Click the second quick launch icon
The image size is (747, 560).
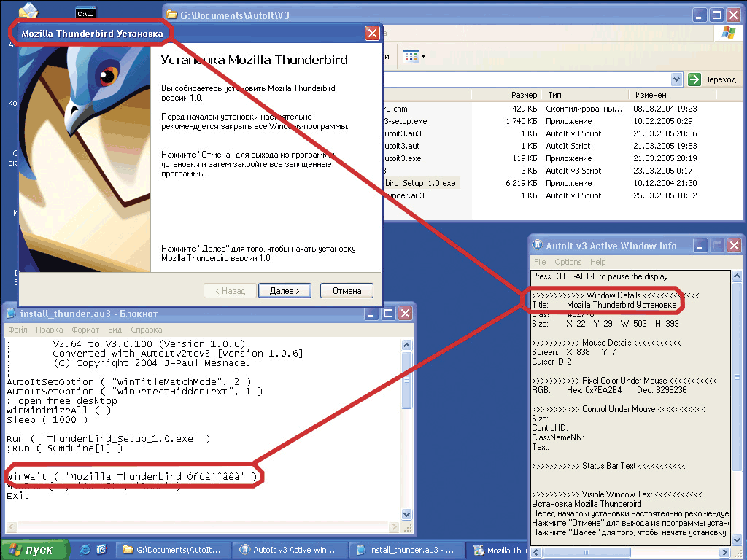coord(101,550)
